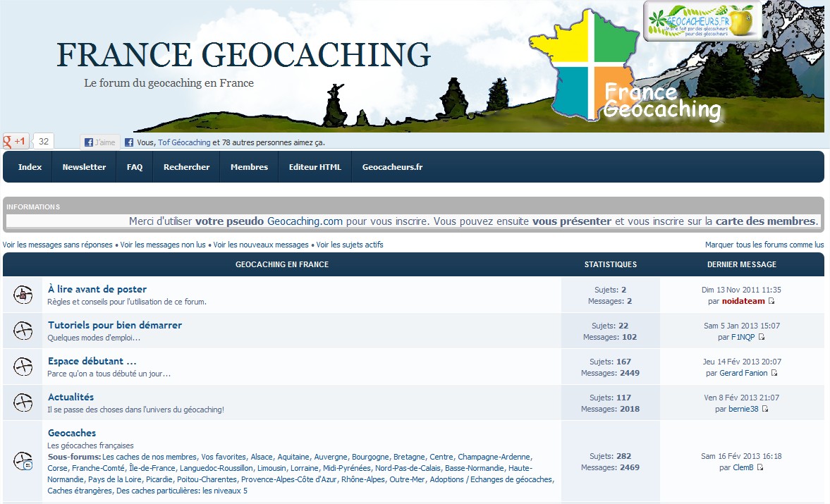
Task: Open the Rhône-Alpes sub-forum
Action: [363, 479]
